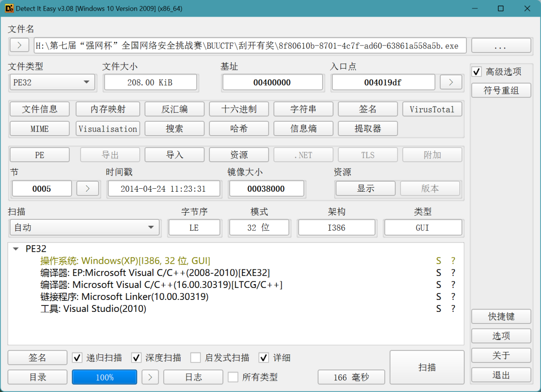Click S for the 操作系统 Windows(XP) row
This screenshot has width=541, height=392.
438,261
